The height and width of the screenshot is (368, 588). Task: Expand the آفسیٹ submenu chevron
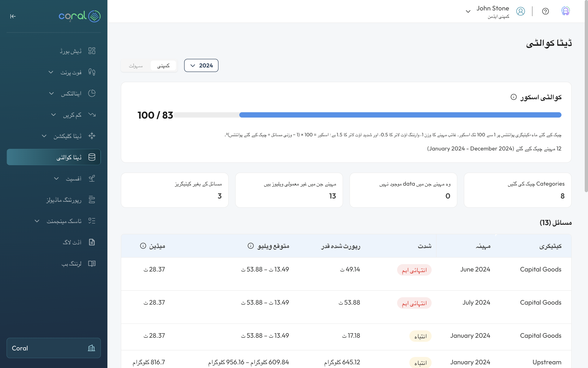(56, 178)
